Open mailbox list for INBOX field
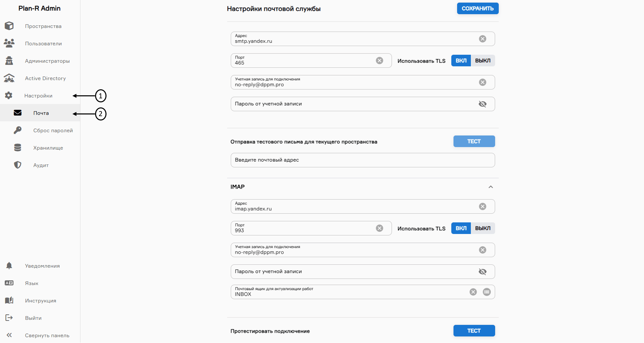This screenshot has height=343, width=644. coord(486,292)
